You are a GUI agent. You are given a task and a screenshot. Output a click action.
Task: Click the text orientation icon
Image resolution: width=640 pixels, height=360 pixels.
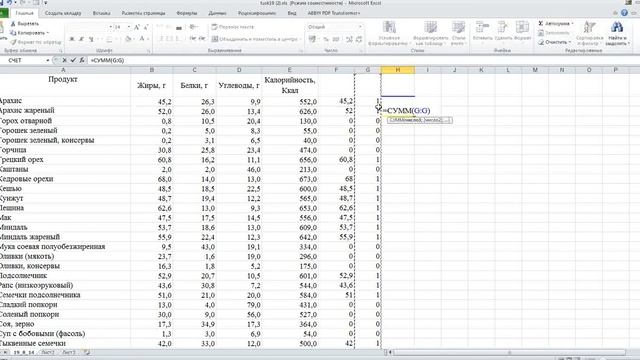193,27
